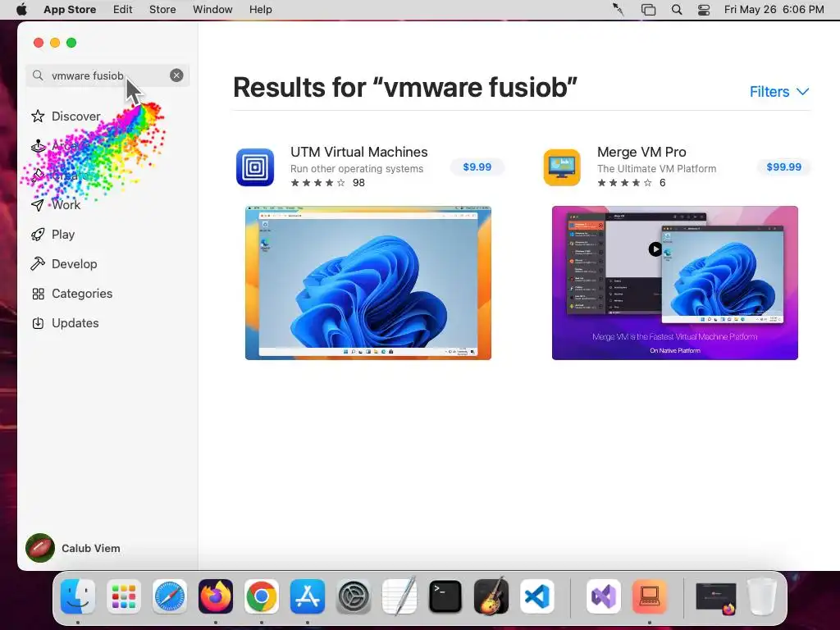
Task: Launch GarageBand from the Dock
Action: pos(491,596)
